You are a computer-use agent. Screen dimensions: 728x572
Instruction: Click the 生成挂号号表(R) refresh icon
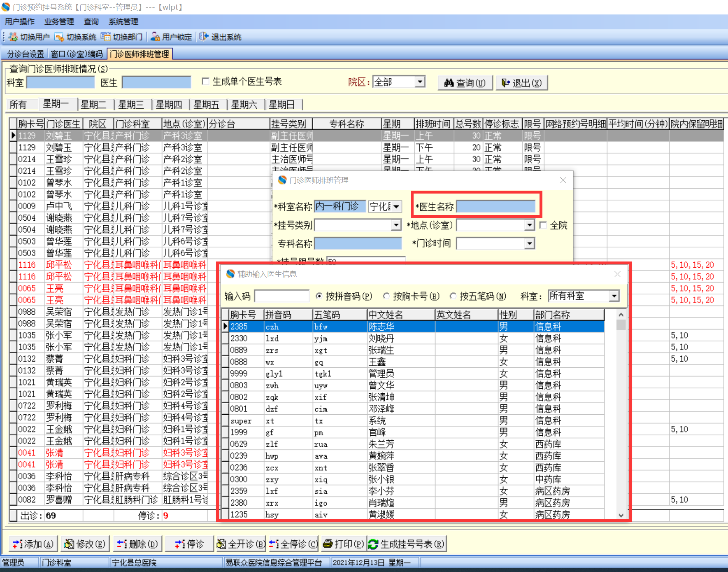[x=373, y=544]
